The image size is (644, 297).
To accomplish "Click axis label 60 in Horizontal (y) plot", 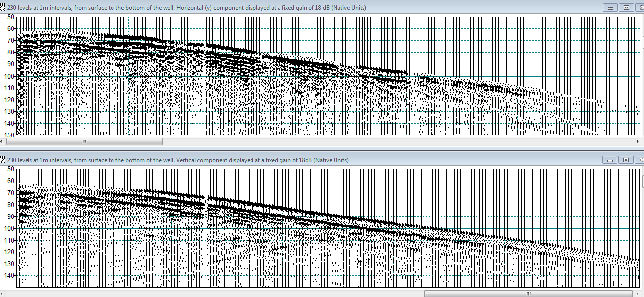I will point(10,29).
